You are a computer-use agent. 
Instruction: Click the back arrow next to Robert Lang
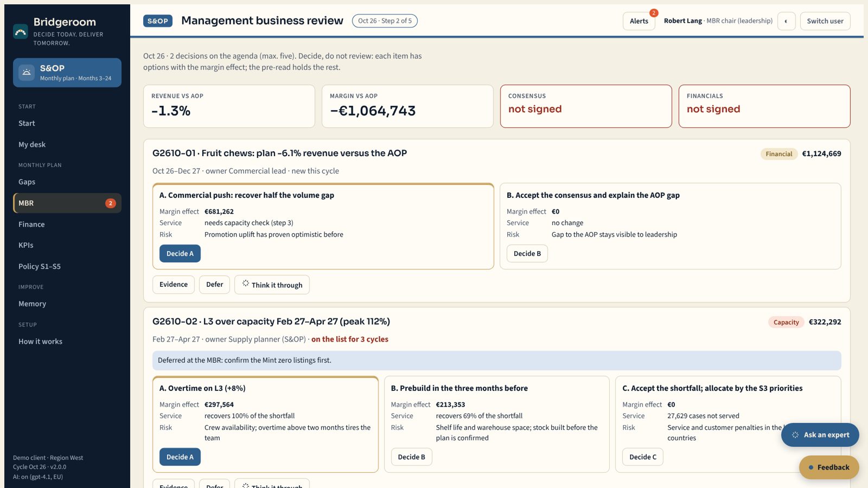point(786,21)
